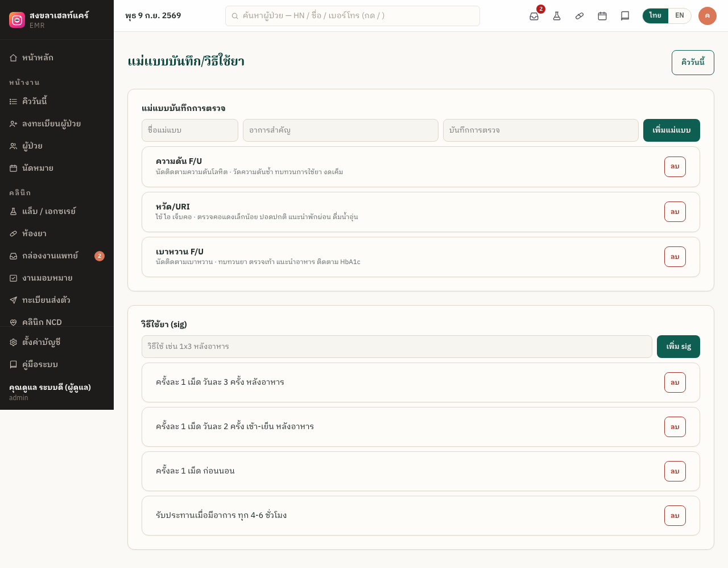Click the people icon beside ผู้ป่วย

tap(13, 146)
